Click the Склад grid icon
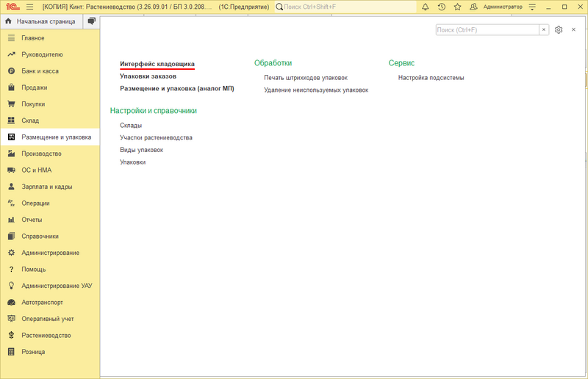Screen dimensions: 588x379 (11, 120)
